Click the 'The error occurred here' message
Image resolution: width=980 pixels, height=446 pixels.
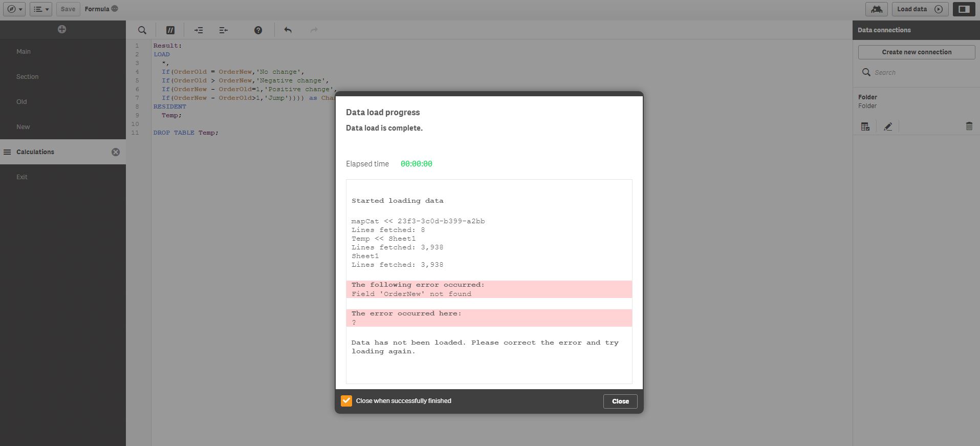406,313
